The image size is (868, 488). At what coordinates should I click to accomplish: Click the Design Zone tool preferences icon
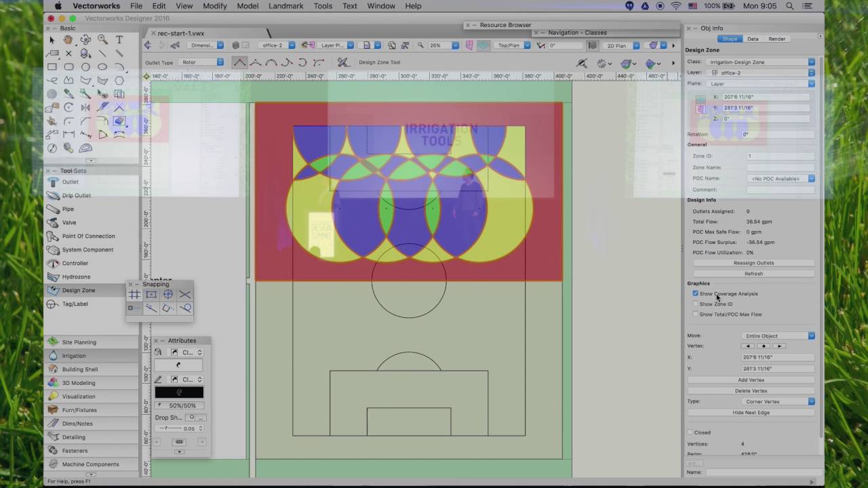(x=343, y=62)
